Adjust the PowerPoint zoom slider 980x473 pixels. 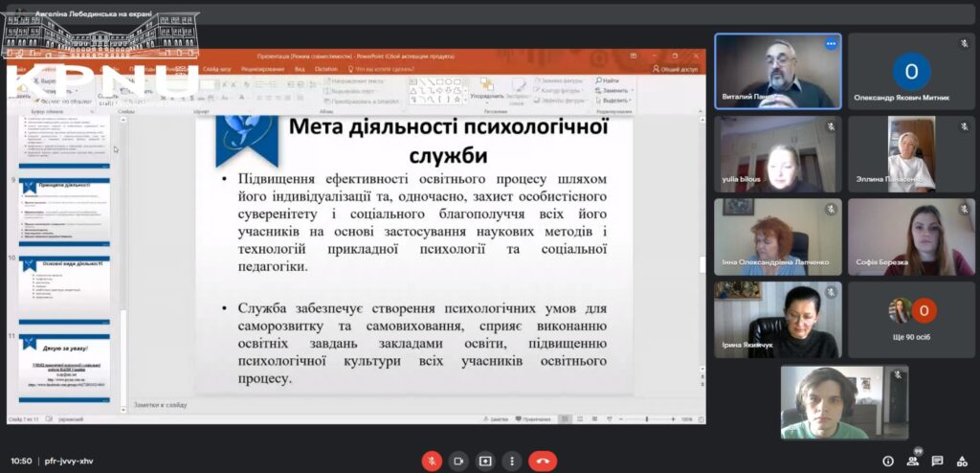point(649,419)
